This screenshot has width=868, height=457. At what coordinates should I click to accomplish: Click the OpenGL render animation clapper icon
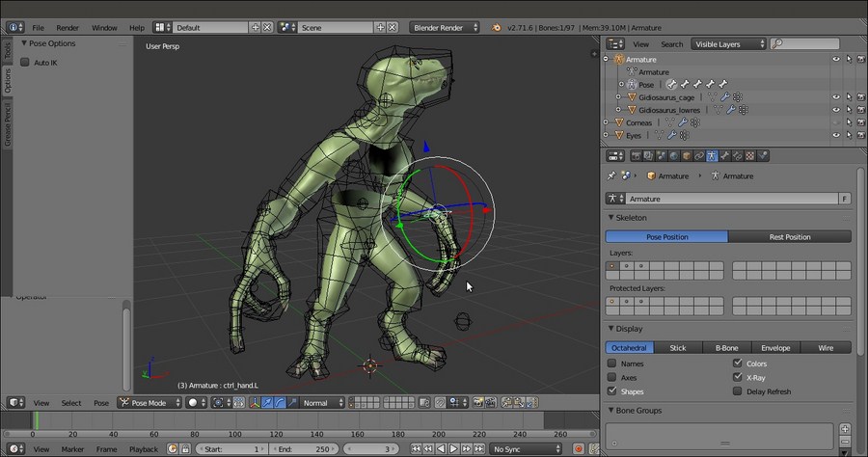point(491,403)
